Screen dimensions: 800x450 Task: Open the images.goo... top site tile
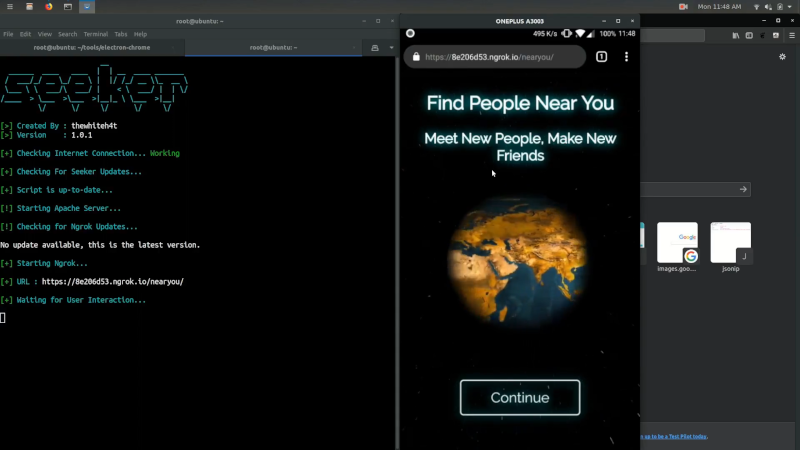(677, 242)
